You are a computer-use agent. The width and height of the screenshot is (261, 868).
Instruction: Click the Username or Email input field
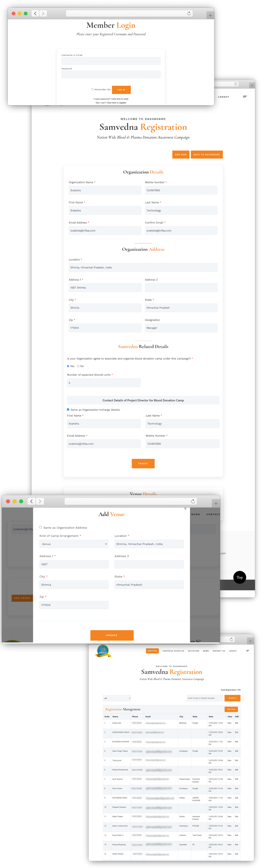[111, 61]
